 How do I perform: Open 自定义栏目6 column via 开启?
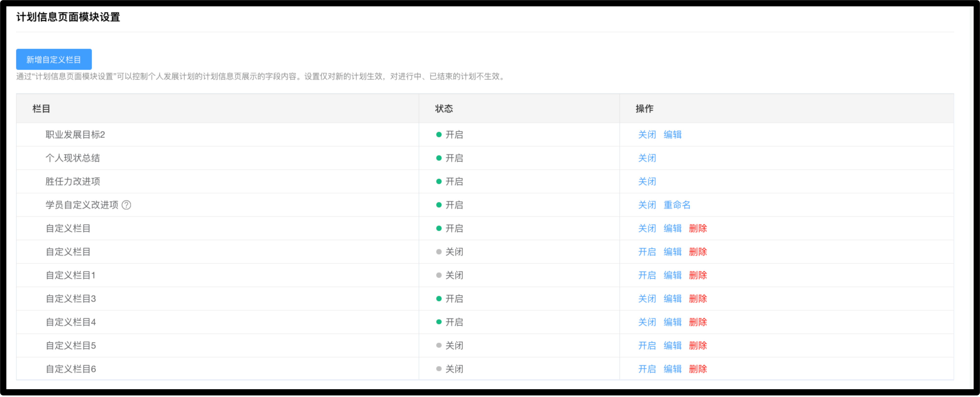[x=647, y=369]
